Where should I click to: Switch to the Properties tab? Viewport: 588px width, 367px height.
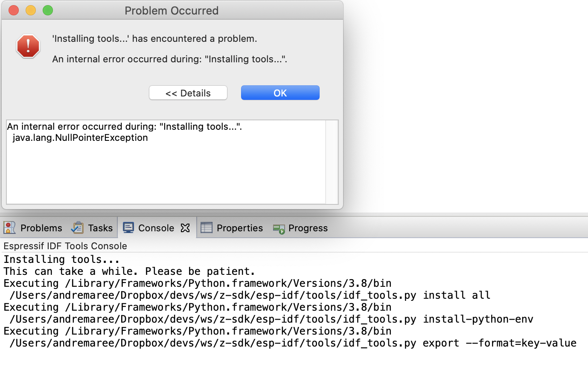pyautogui.click(x=239, y=227)
